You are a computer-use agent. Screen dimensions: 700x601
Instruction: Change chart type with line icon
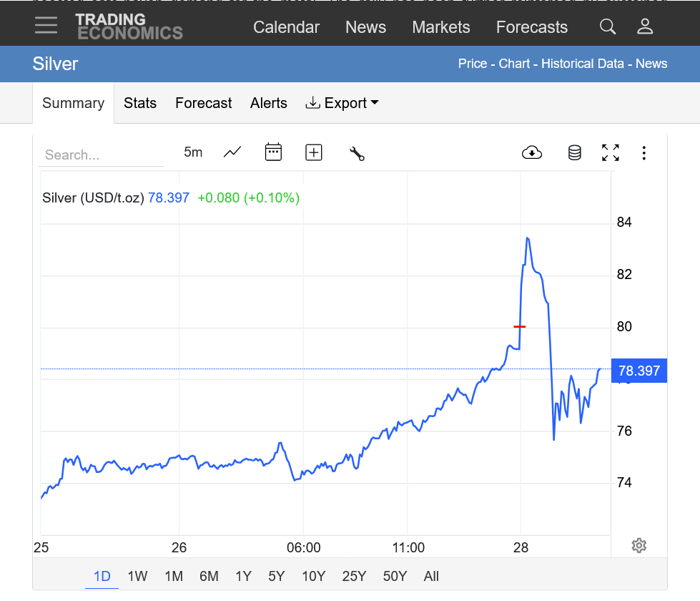tap(232, 152)
